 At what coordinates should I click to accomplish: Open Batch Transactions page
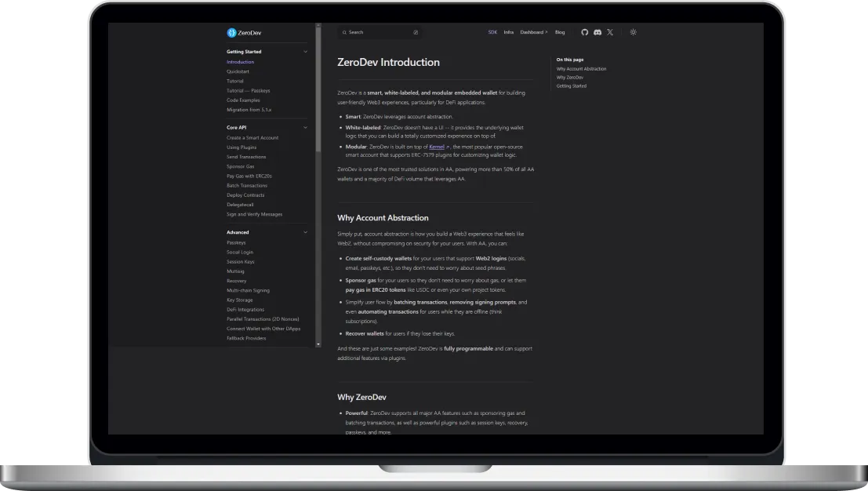pos(247,185)
